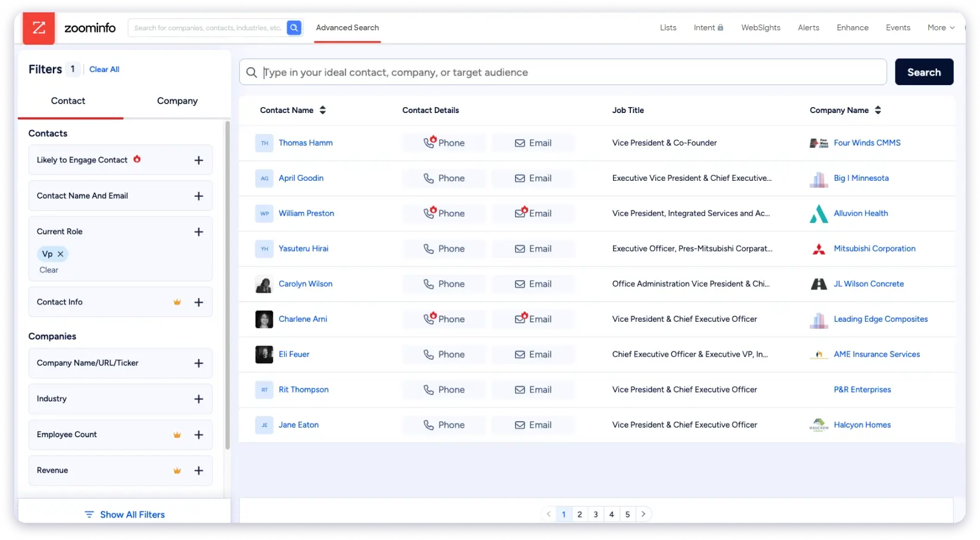Screen dimensions: 980x540
Task: Open the locked Intent menu item
Action: click(x=708, y=28)
